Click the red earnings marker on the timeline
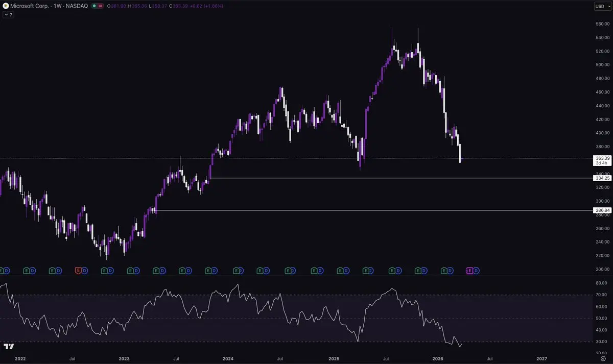This screenshot has height=364, width=613. point(79,271)
